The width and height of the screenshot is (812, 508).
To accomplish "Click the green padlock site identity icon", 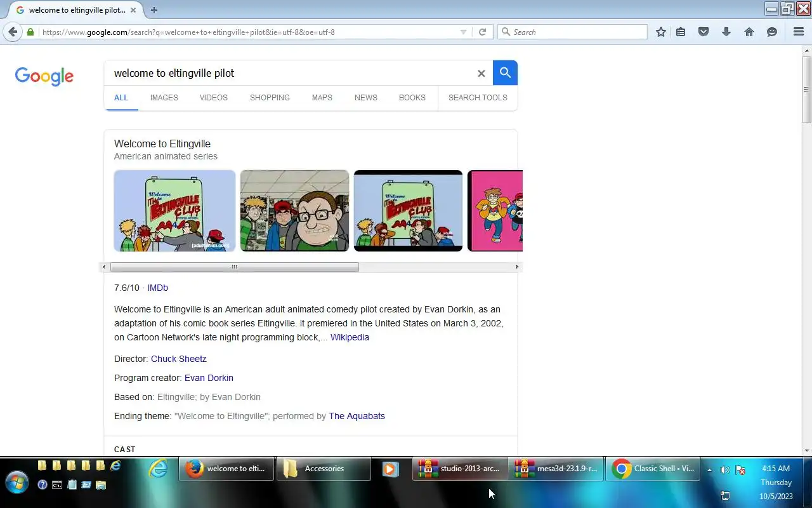I will click(x=30, y=32).
